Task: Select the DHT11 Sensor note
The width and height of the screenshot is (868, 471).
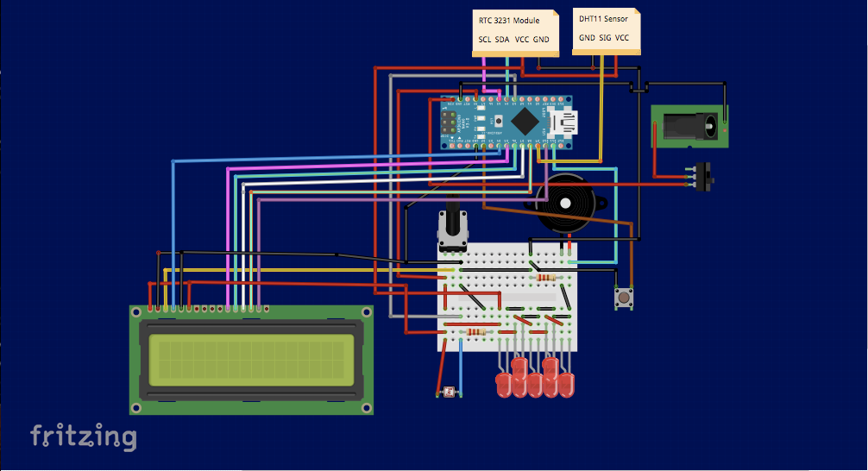Action: (607, 31)
